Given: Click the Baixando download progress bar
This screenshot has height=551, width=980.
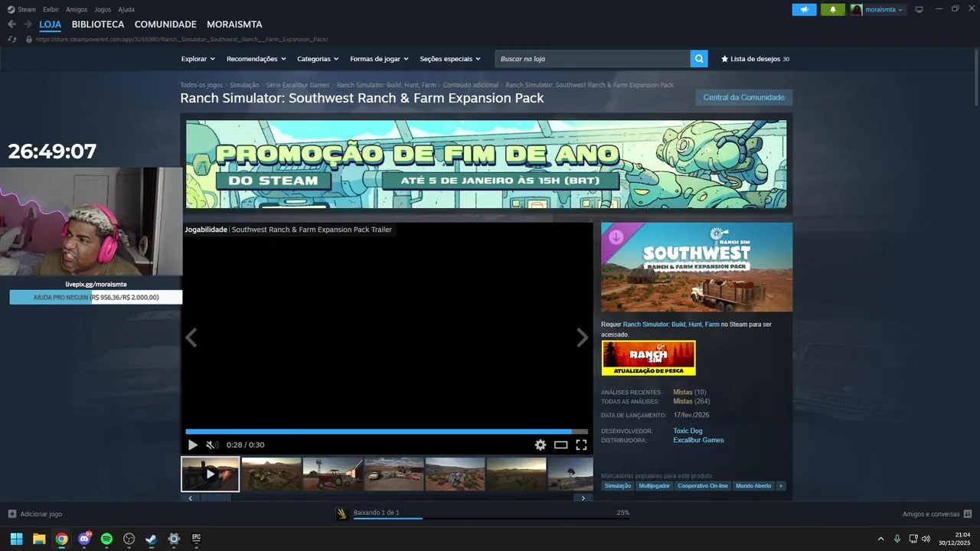Looking at the screenshot, I should 491,518.
